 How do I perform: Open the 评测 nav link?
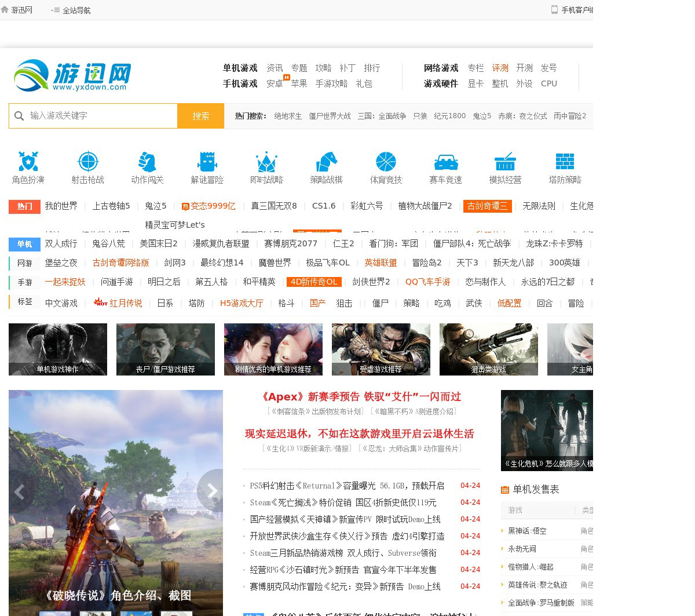(500, 68)
